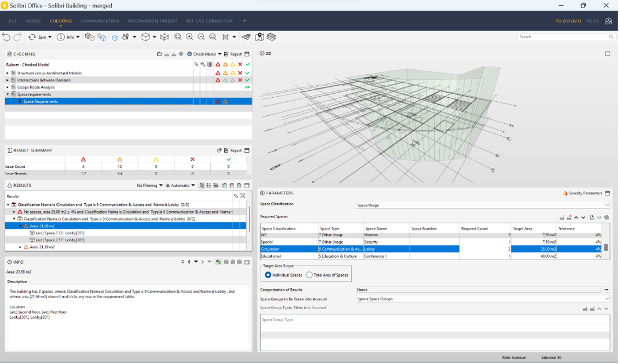The image size is (620, 364).
Task: Click the zoom-to-selection column icon in Results
Action: [x=243, y=196]
